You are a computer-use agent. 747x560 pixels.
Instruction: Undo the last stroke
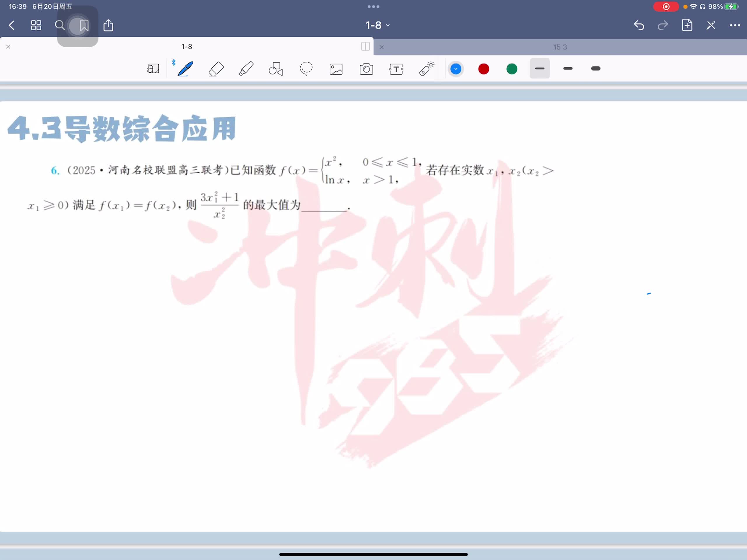pos(638,25)
